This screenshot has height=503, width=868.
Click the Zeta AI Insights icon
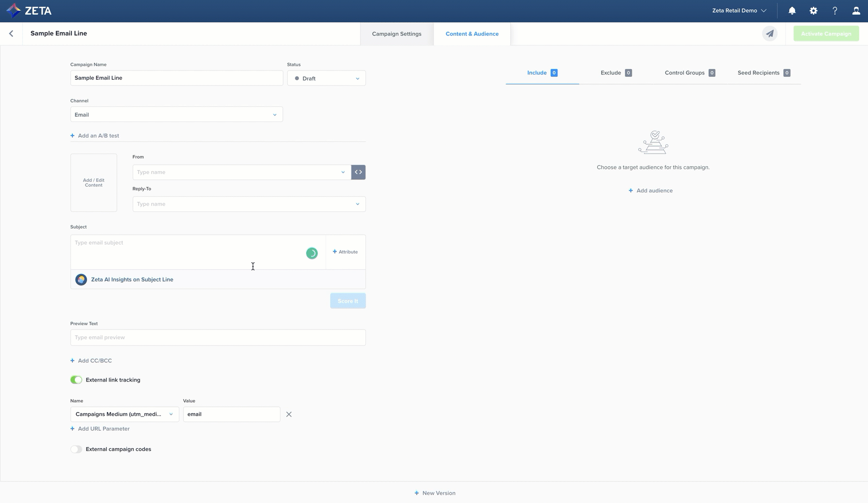pyautogui.click(x=81, y=279)
